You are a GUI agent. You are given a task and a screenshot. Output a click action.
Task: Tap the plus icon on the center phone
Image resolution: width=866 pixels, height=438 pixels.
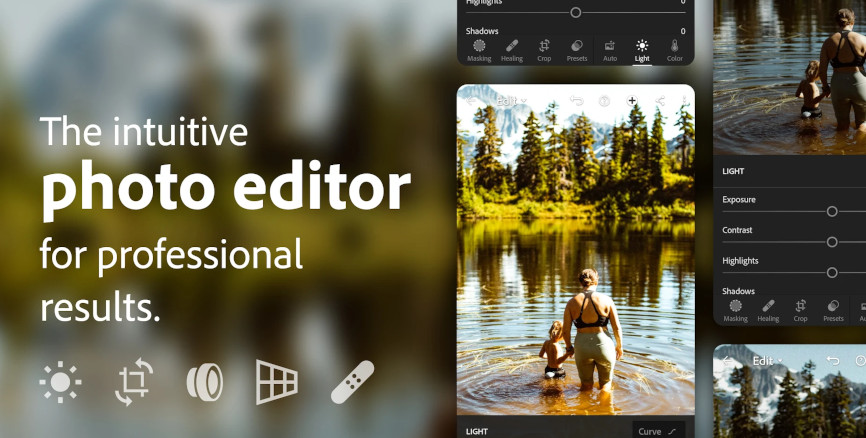(632, 101)
